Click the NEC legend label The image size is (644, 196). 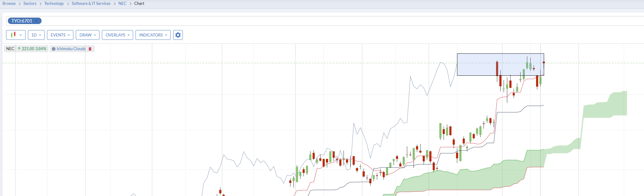[x=10, y=49]
